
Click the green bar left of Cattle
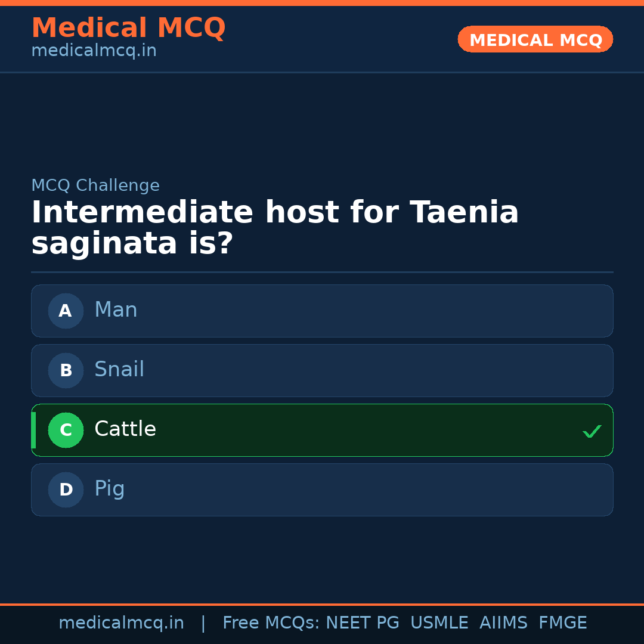click(x=33, y=430)
